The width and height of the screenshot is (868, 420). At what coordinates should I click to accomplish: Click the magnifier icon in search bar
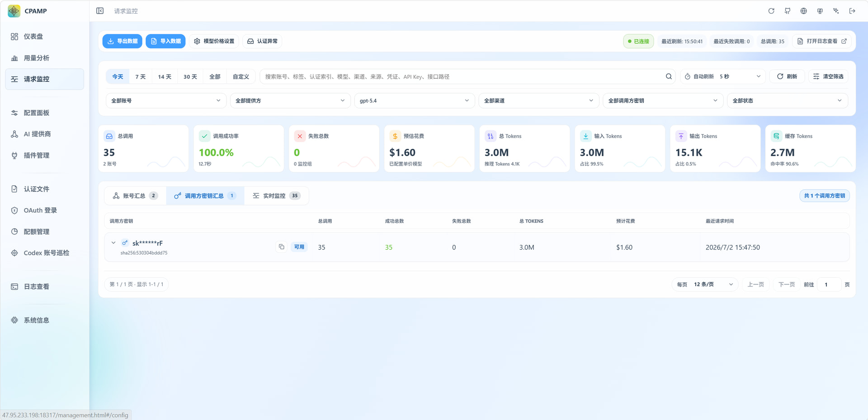[x=669, y=76]
